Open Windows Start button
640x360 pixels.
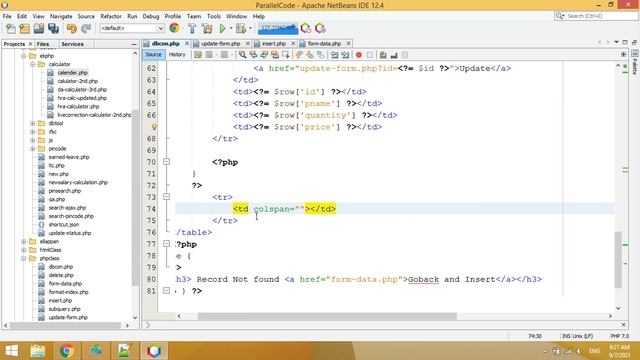[11, 351]
